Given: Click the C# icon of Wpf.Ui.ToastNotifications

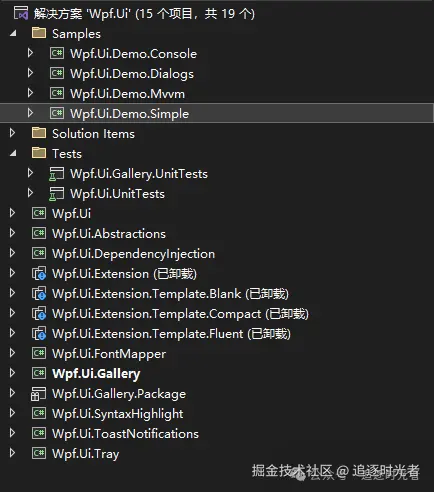Looking at the screenshot, I should pyautogui.click(x=39, y=433).
